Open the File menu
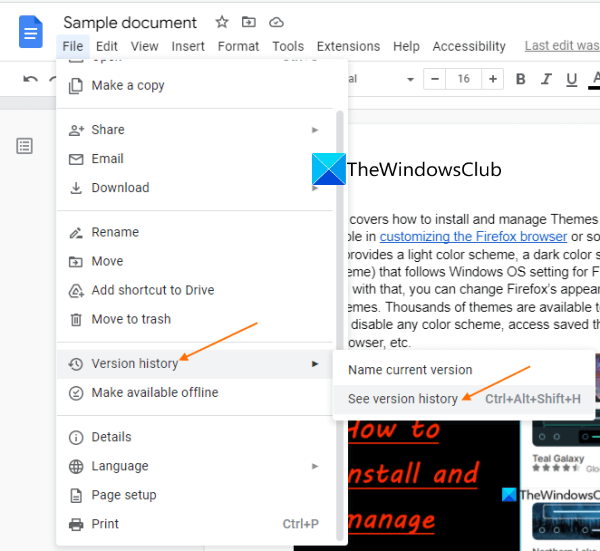 click(73, 46)
